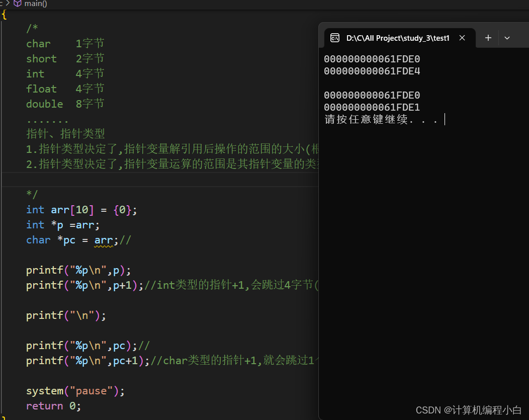
Task: Click the '指针、指针类型' comment line
Action: (65, 134)
